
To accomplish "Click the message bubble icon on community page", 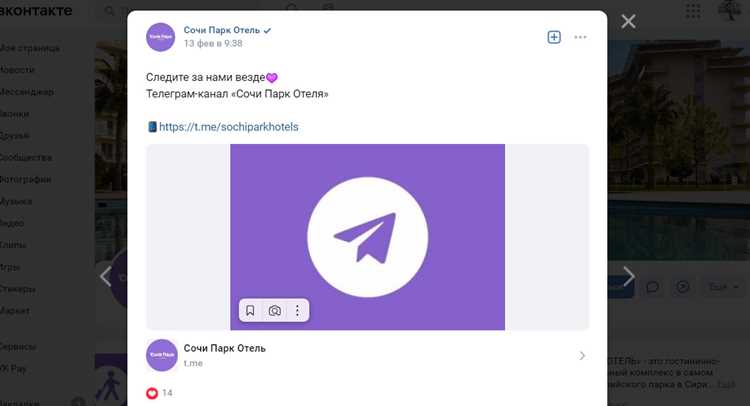I will pyautogui.click(x=652, y=287).
